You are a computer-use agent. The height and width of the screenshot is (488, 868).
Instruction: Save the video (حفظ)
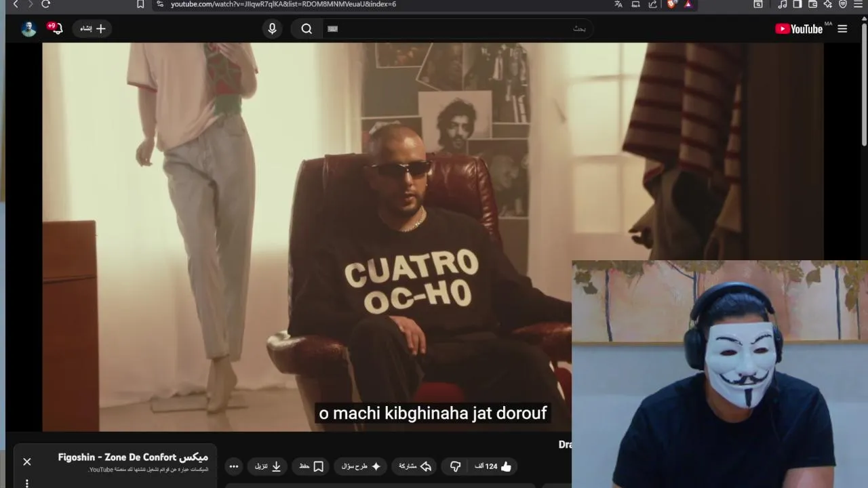(312, 466)
